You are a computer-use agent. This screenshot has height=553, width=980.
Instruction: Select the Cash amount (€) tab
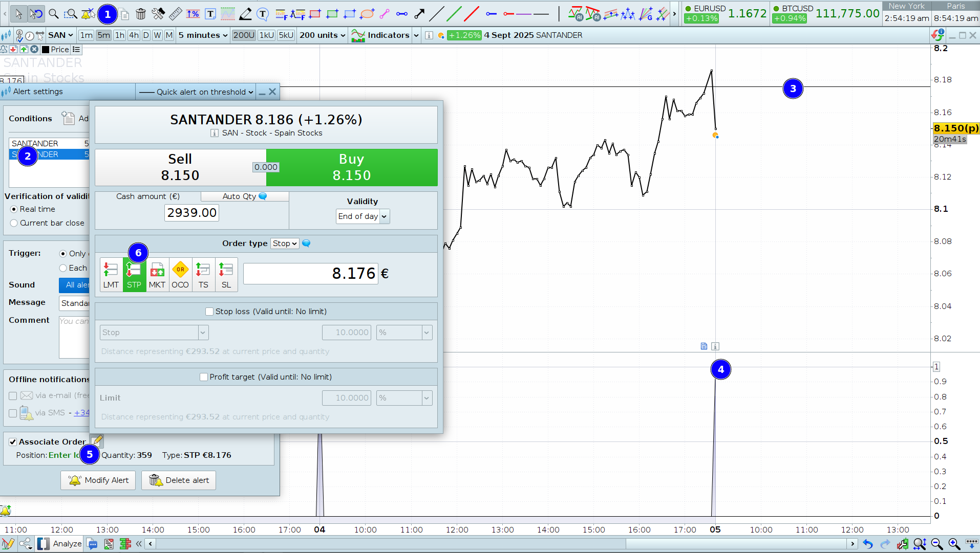point(148,196)
